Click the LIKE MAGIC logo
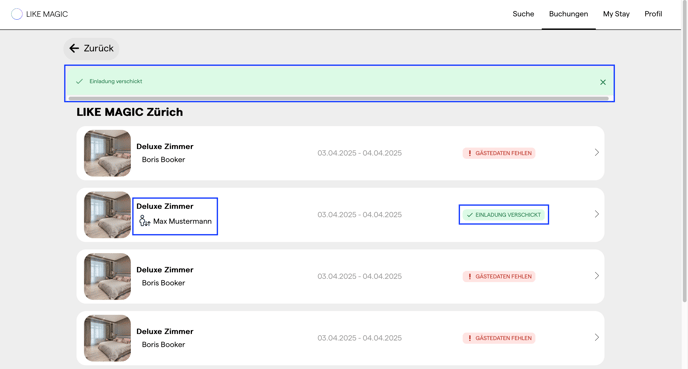688x369 pixels. click(x=39, y=14)
